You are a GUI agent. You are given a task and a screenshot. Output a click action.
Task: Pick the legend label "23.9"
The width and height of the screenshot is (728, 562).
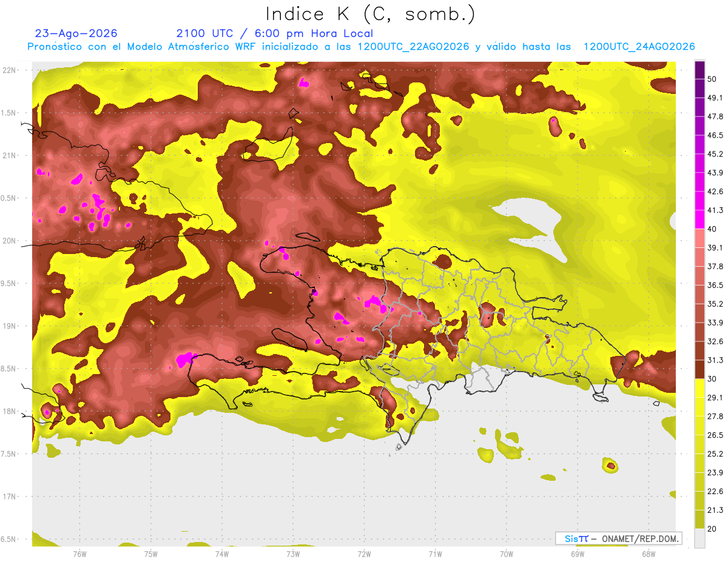click(x=715, y=473)
